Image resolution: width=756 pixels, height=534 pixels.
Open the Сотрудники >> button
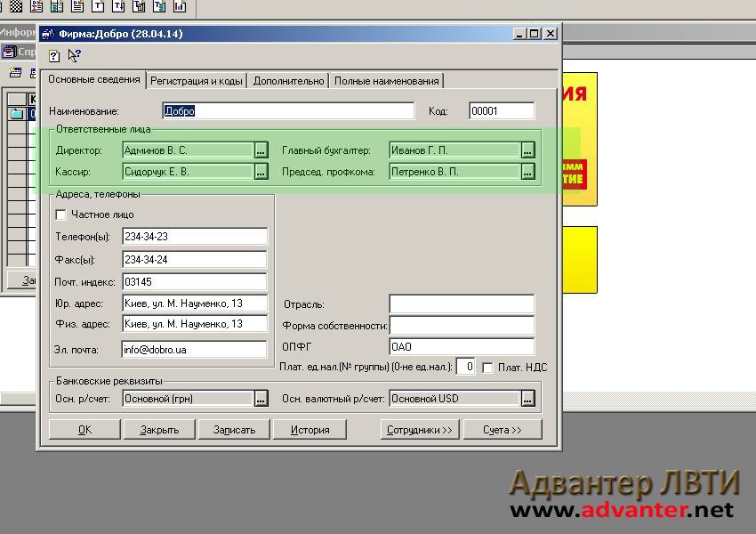[x=420, y=430]
